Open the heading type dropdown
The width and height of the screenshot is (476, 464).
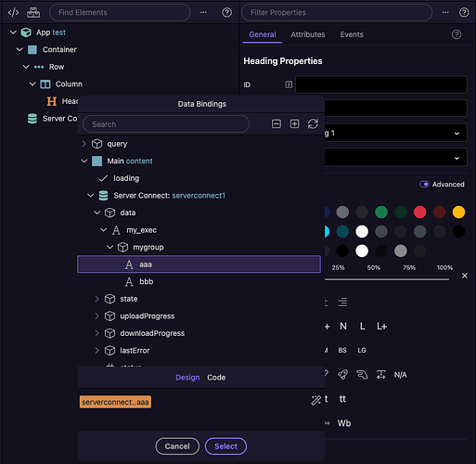pyautogui.click(x=395, y=133)
